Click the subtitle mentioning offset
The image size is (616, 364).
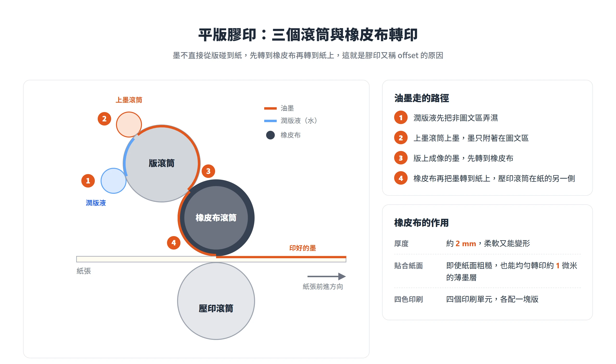tap(308, 56)
